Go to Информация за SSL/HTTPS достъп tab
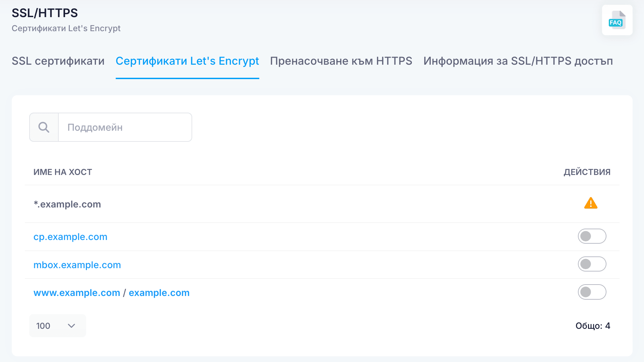The width and height of the screenshot is (644, 362). (518, 61)
